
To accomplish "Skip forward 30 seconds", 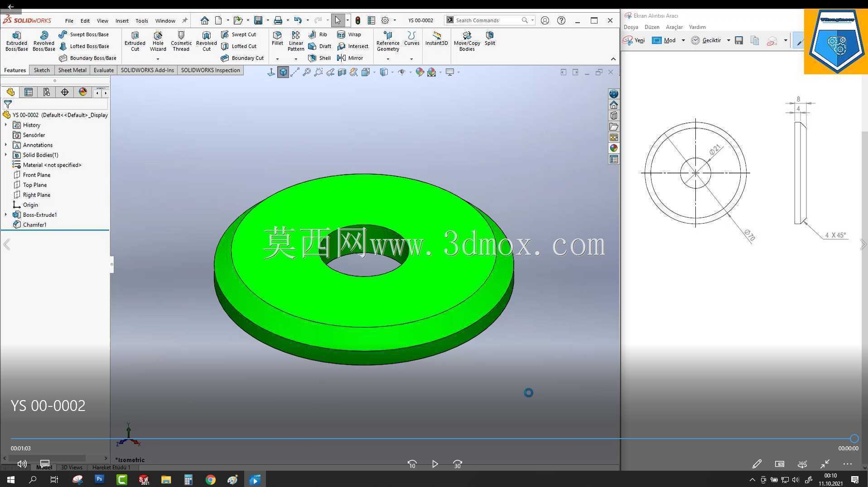I will (x=458, y=464).
